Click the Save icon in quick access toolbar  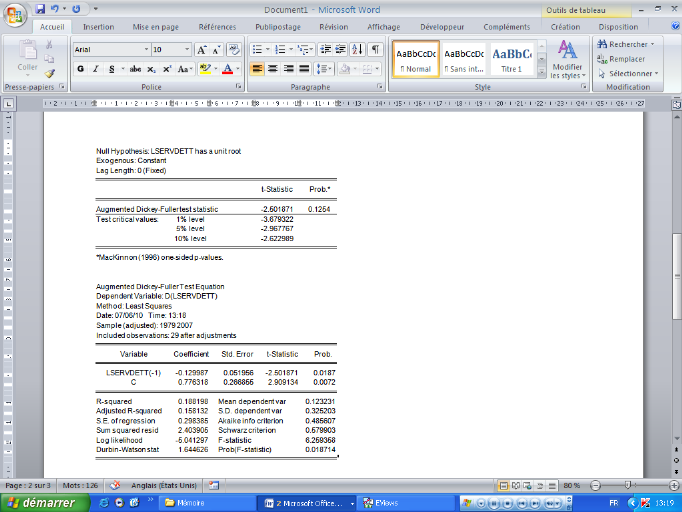pyautogui.click(x=40, y=8)
